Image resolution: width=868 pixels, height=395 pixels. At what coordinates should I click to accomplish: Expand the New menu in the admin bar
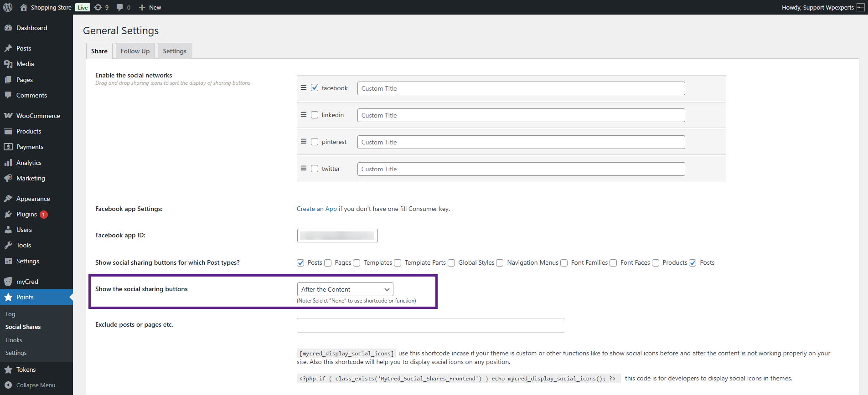pyautogui.click(x=150, y=7)
